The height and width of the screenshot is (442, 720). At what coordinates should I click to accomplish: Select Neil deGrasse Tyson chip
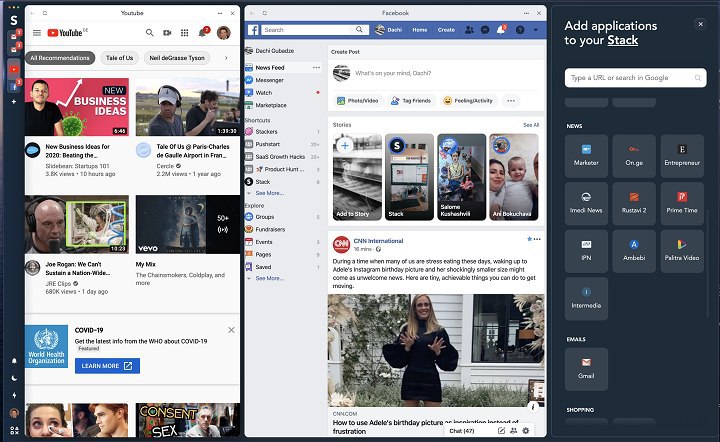[x=177, y=58]
